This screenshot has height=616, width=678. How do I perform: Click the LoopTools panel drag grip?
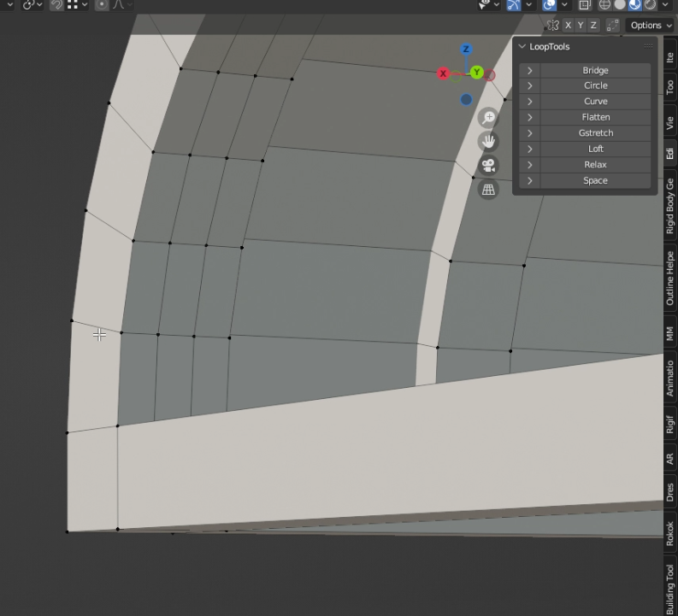pos(648,46)
